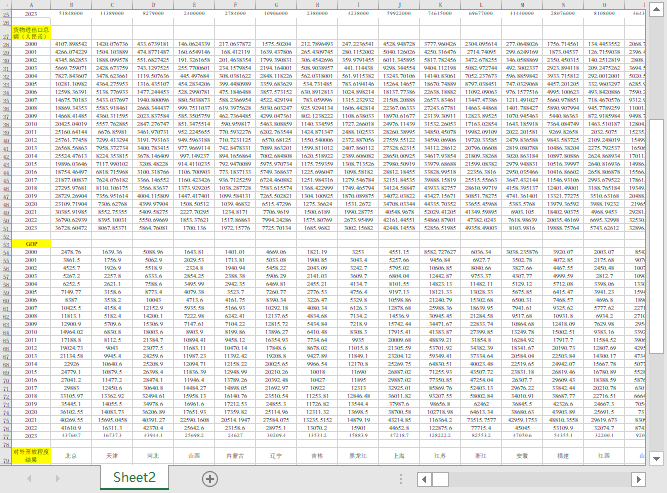Select row 79 header

[6, 456]
